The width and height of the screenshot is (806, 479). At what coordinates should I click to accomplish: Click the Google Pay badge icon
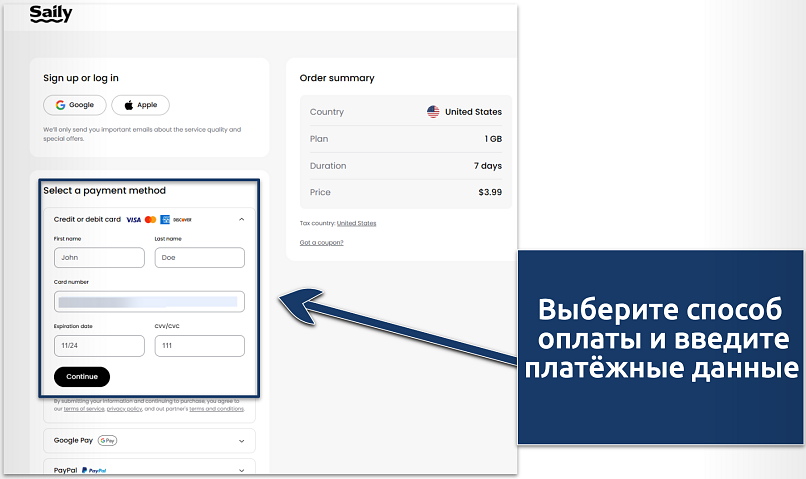(107, 440)
